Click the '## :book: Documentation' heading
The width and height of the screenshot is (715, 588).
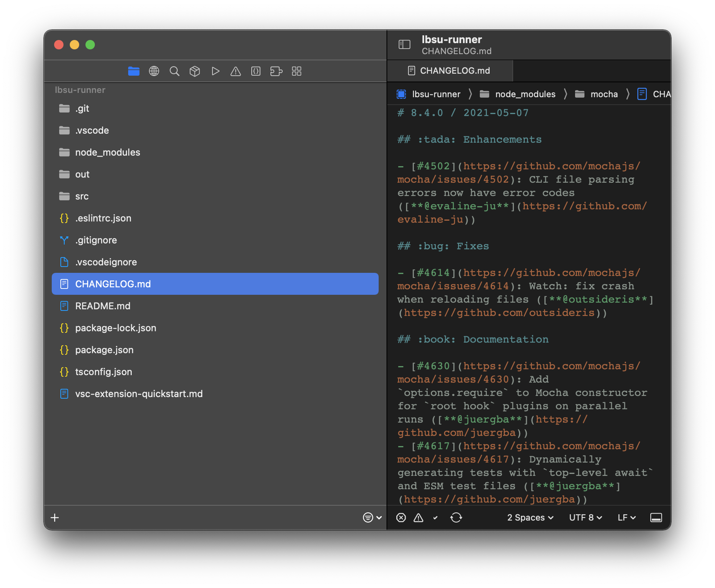click(x=473, y=339)
